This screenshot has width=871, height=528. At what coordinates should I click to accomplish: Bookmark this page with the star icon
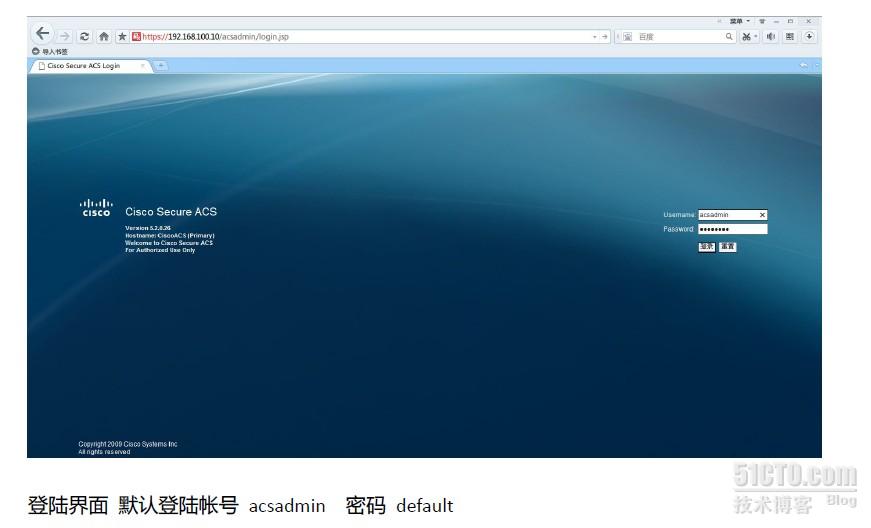coord(122,36)
